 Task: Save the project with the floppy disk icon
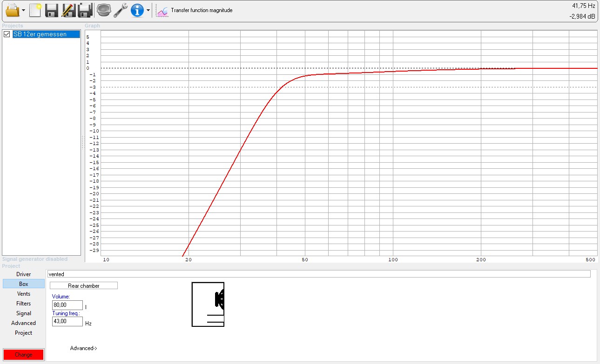tap(51, 10)
